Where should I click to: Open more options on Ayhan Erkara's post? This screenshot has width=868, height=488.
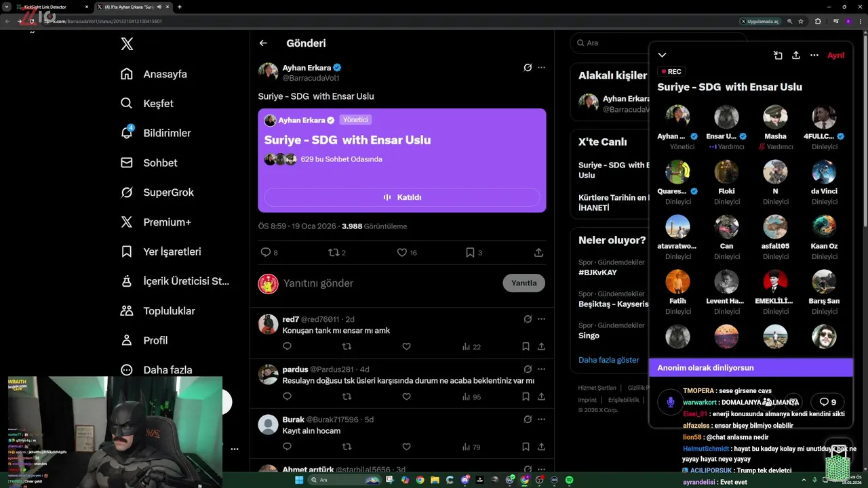[541, 68]
